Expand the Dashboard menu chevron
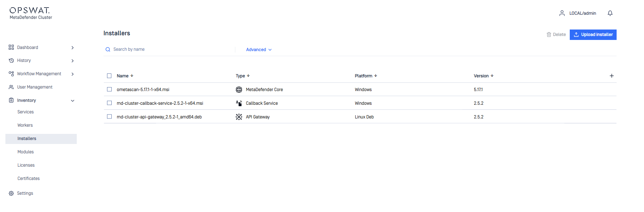The image size is (644, 212). (x=72, y=48)
